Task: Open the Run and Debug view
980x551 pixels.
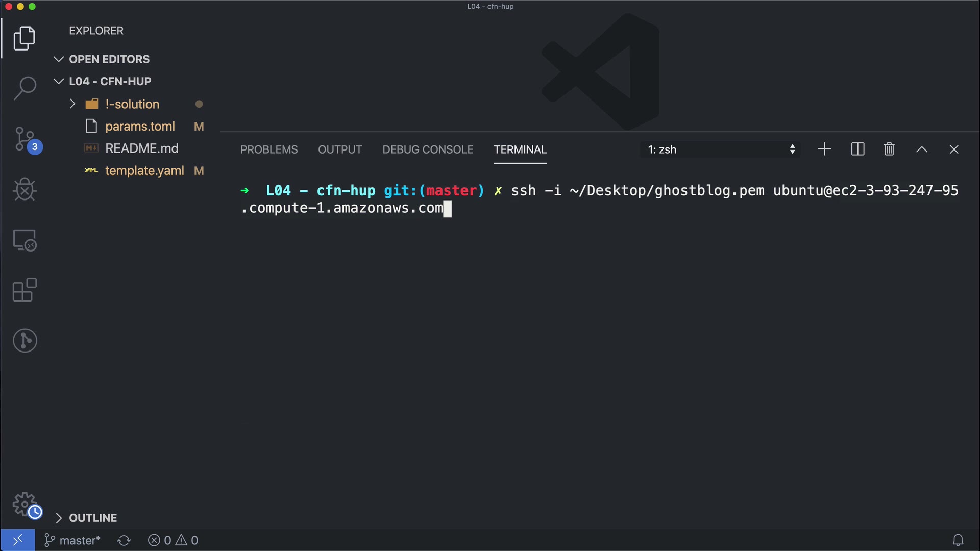Action: point(24,189)
